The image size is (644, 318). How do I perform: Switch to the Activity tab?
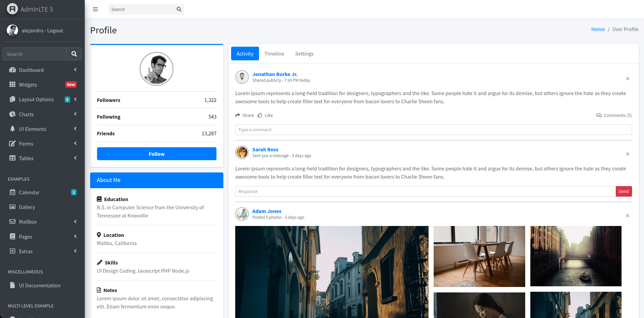pyautogui.click(x=245, y=54)
